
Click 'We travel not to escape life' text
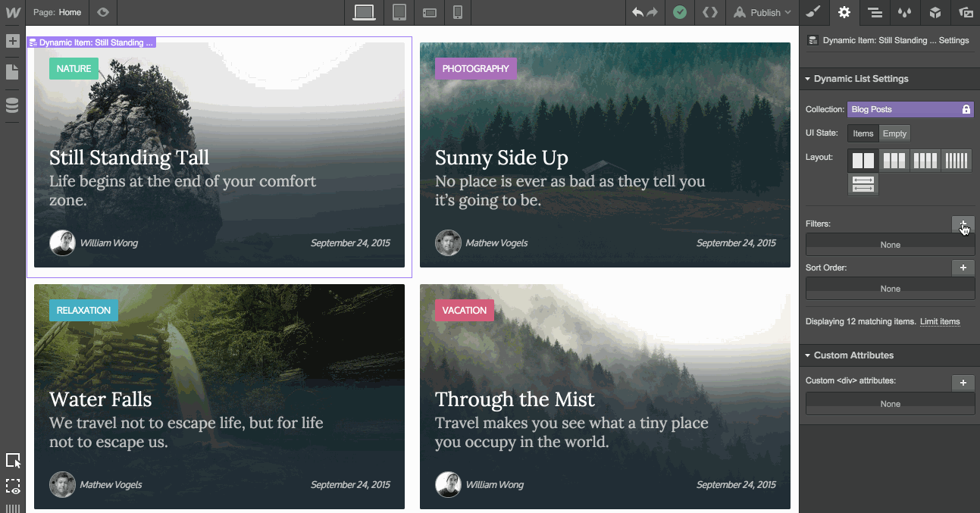[186, 433]
